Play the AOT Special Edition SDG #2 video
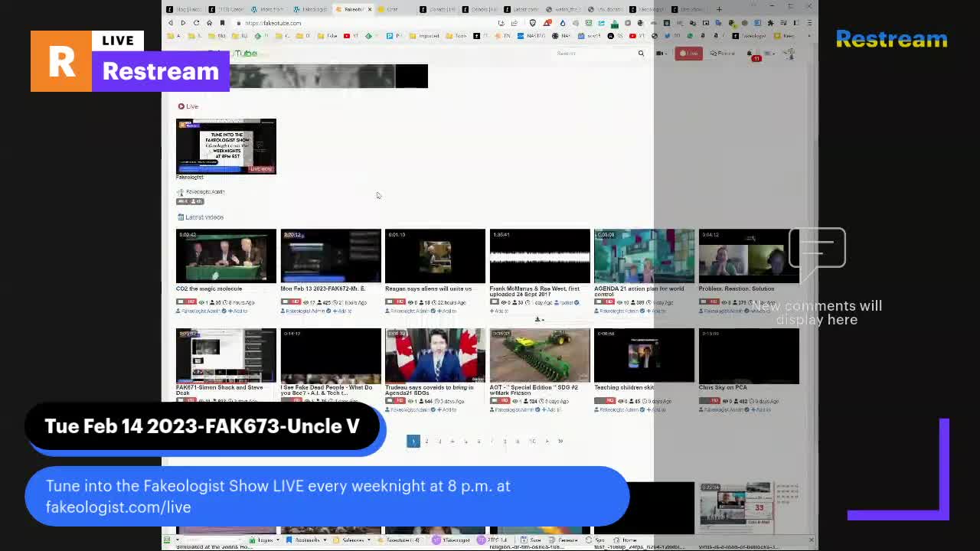Screen dimensions: 980x551 [x=540, y=356]
